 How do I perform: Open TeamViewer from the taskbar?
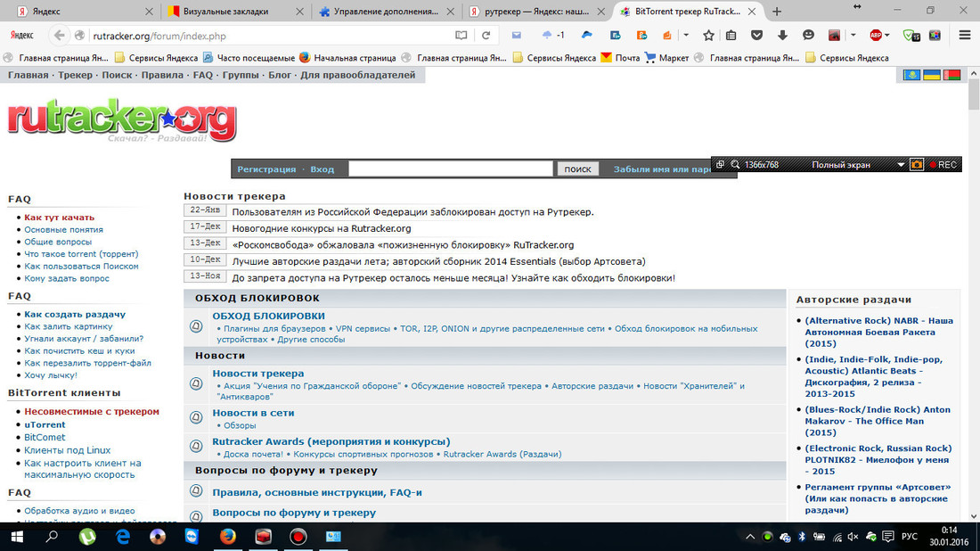pos(192,537)
